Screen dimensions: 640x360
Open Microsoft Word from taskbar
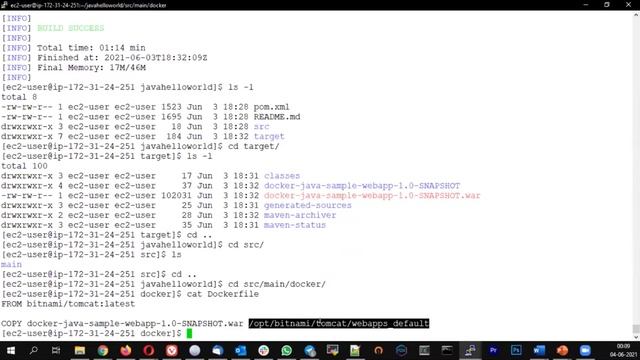click(x=539, y=350)
